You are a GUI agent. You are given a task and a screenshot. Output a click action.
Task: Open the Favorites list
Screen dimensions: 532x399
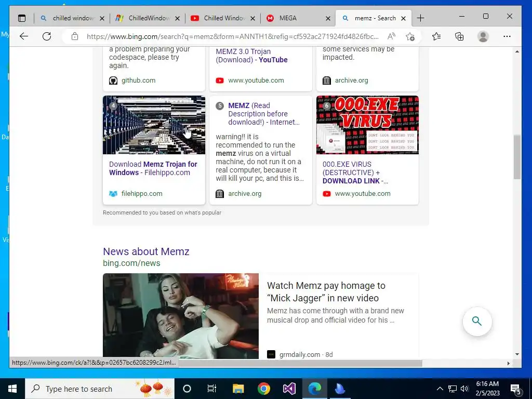coord(436,36)
